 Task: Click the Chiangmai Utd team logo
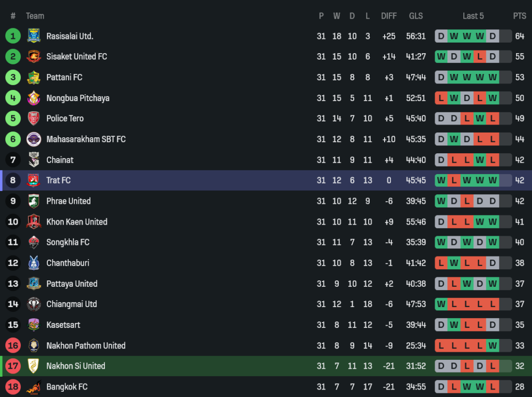34,304
